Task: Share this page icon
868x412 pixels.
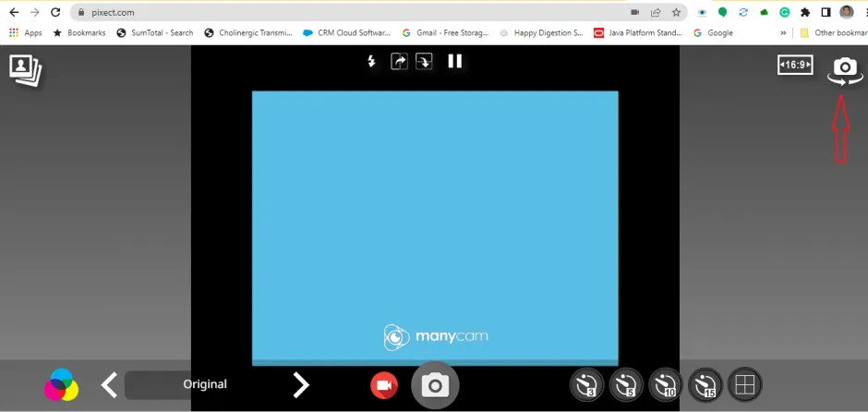Action: 656,12
